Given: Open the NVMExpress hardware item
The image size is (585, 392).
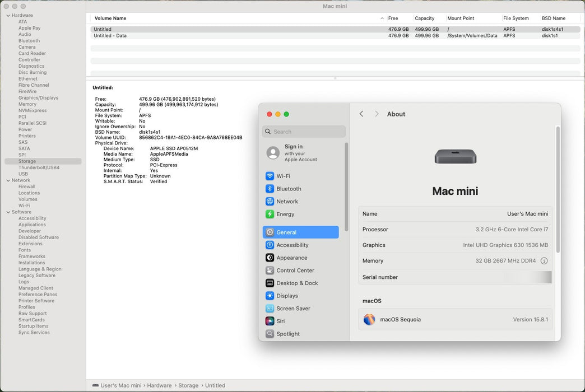Looking at the screenshot, I should coord(32,111).
